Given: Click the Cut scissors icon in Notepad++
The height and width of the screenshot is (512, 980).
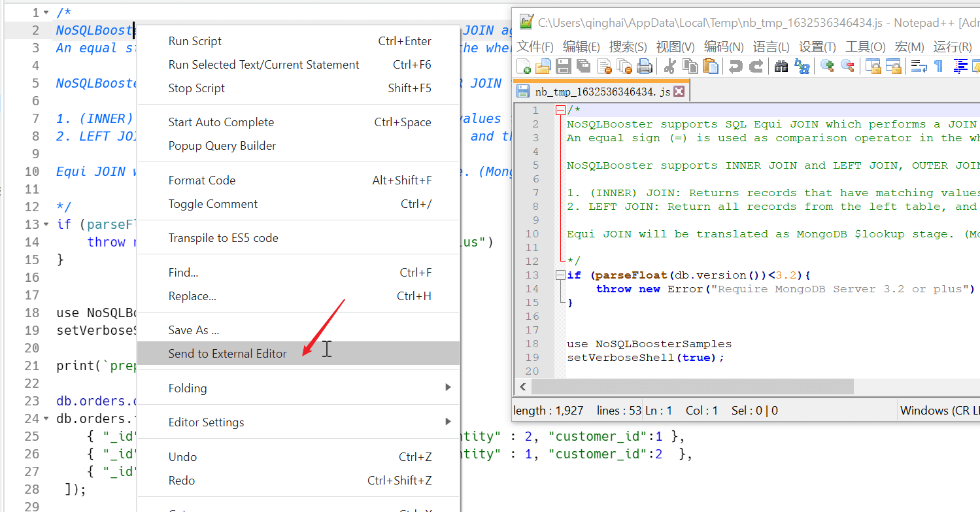Looking at the screenshot, I should (x=670, y=66).
